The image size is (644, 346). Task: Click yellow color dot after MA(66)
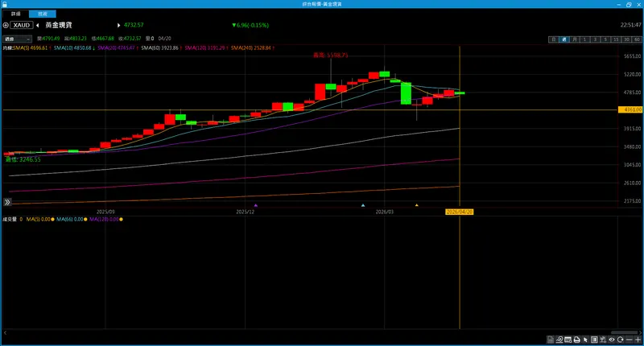pos(85,219)
